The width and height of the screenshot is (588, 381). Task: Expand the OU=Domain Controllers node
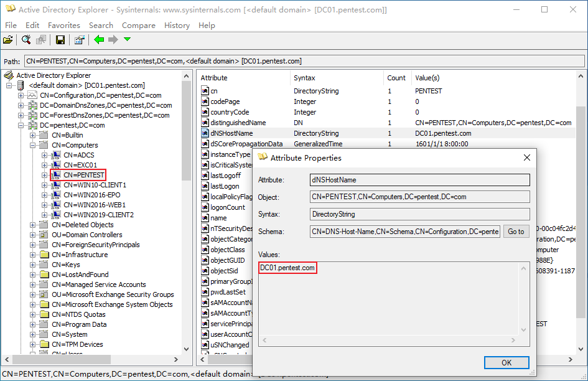point(32,235)
